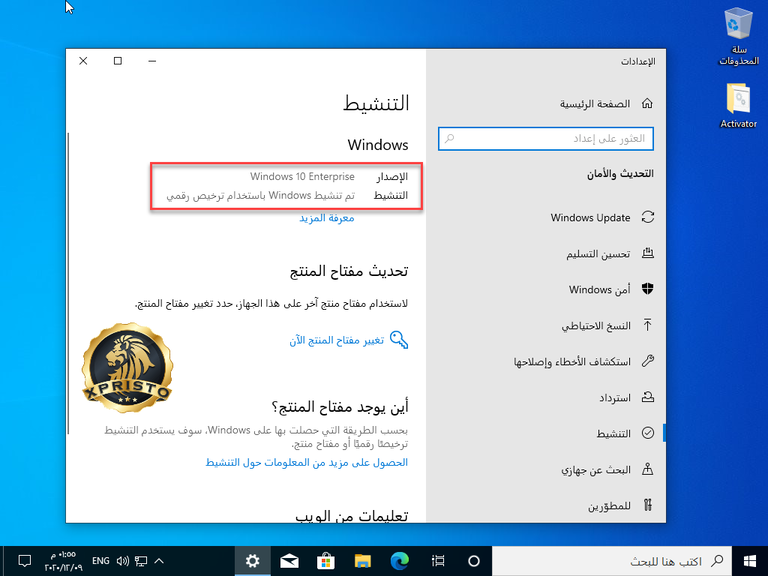This screenshot has height=576, width=768.
Task: Open the taskbar clock and date
Action: (x=64, y=561)
